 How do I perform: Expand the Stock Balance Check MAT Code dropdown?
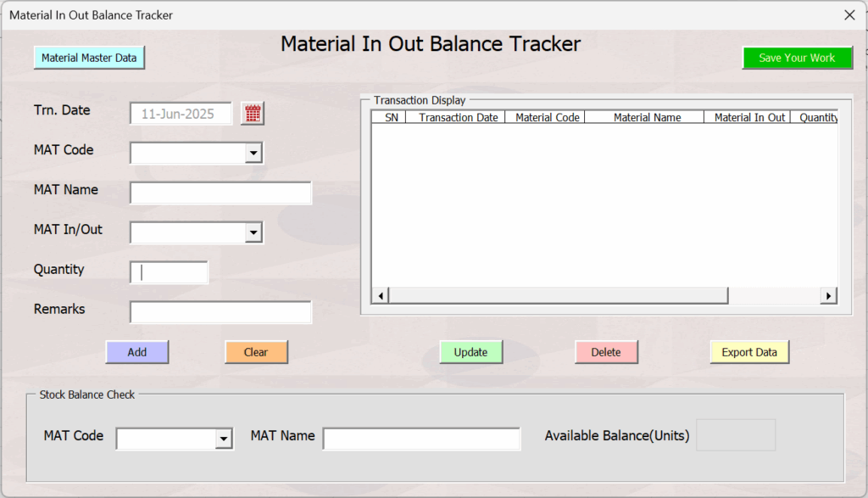point(224,439)
